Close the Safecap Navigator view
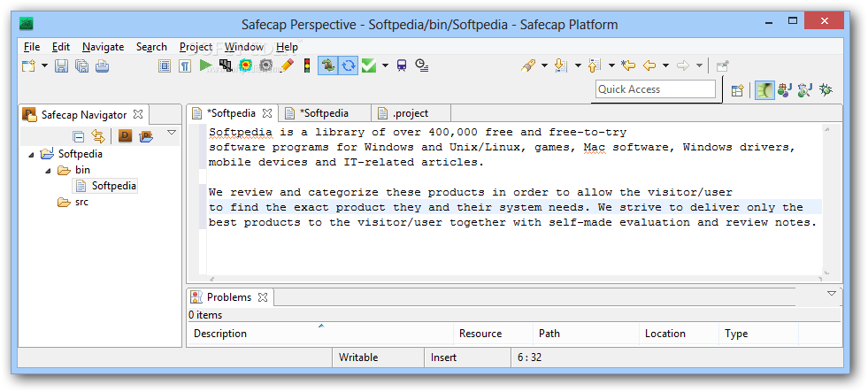The width and height of the screenshot is (868, 392). point(138,115)
